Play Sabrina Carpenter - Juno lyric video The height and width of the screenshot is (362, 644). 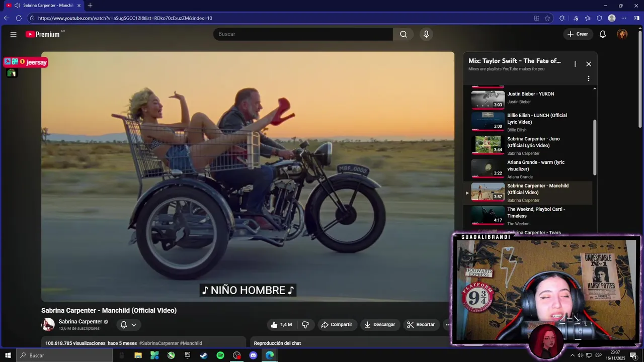coord(528,146)
